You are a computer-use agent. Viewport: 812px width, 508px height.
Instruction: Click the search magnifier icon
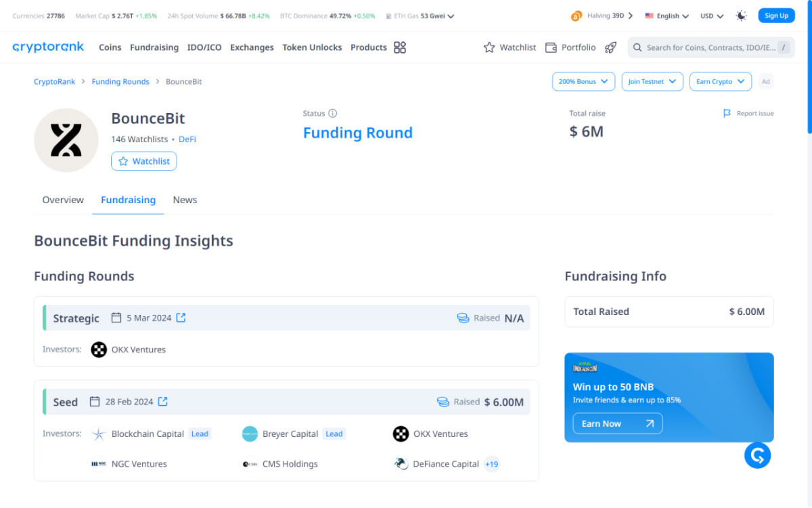pos(637,47)
